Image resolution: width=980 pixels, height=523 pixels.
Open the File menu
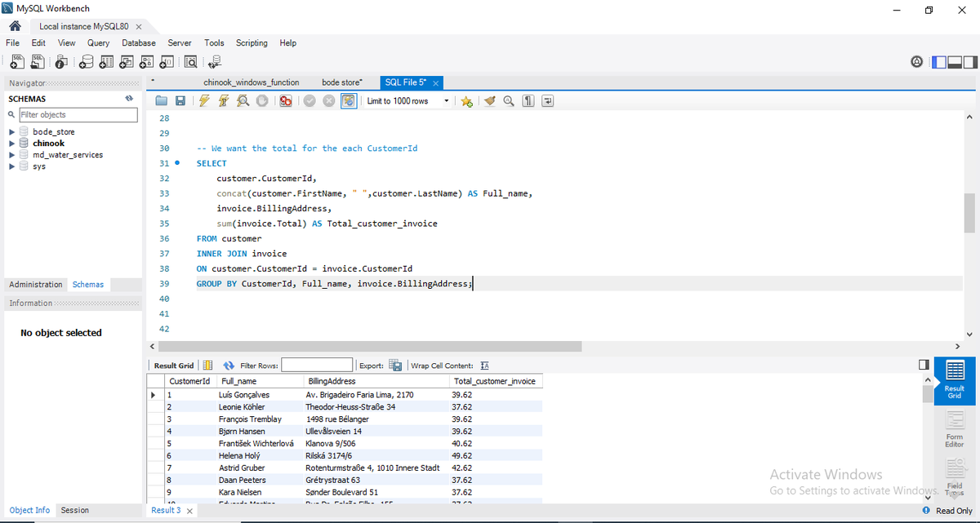tap(12, 42)
